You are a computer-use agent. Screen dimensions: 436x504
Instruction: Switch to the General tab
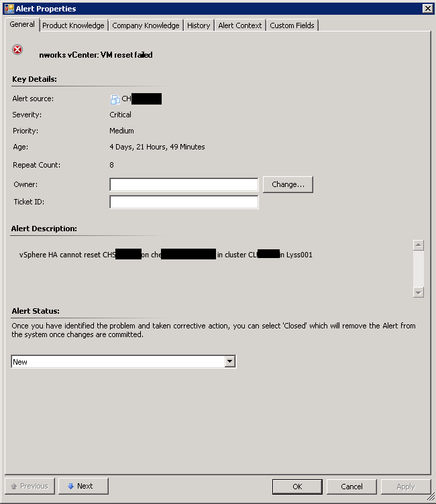click(22, 24)
